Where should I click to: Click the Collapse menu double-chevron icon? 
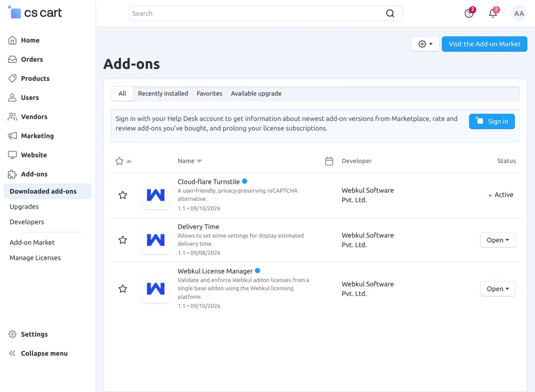12,354
